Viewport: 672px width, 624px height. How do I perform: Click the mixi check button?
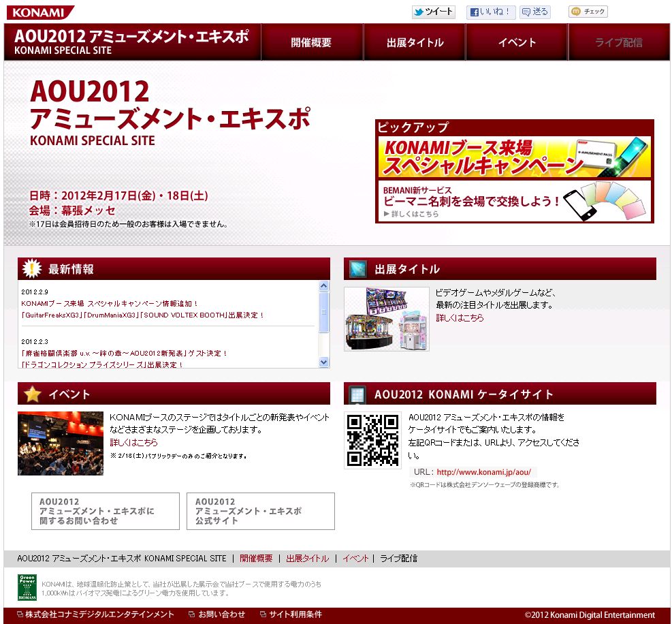pyautogui.click(x=588, y=12)
